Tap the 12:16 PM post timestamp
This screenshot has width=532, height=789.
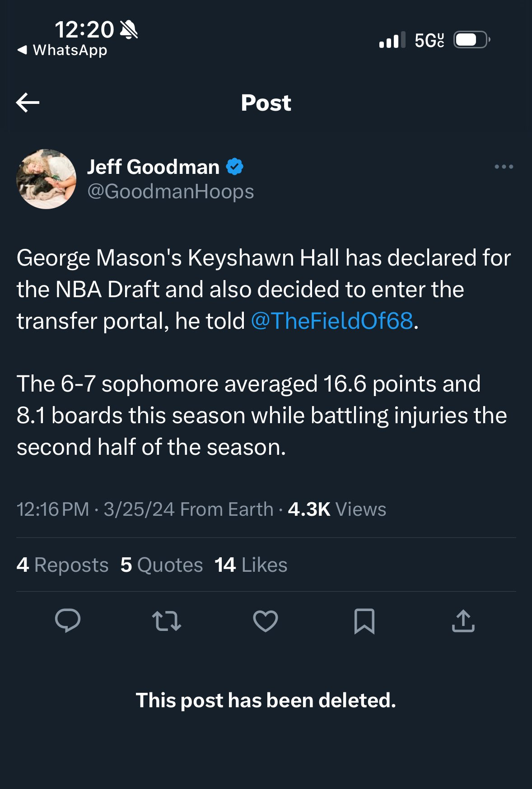coord(53,509)
